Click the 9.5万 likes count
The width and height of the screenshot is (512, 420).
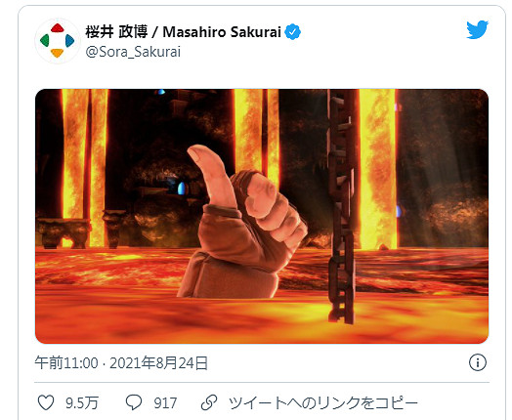82,403
